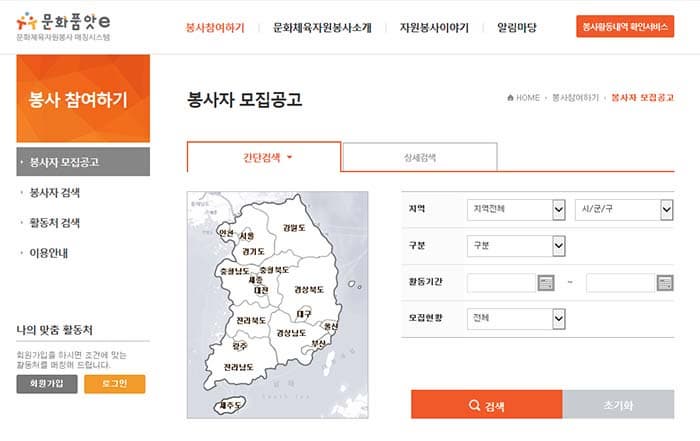Open the 문화품앗e logo home link
The width and height of the screenshot is (700, 441).
click(x=63, y=26)
